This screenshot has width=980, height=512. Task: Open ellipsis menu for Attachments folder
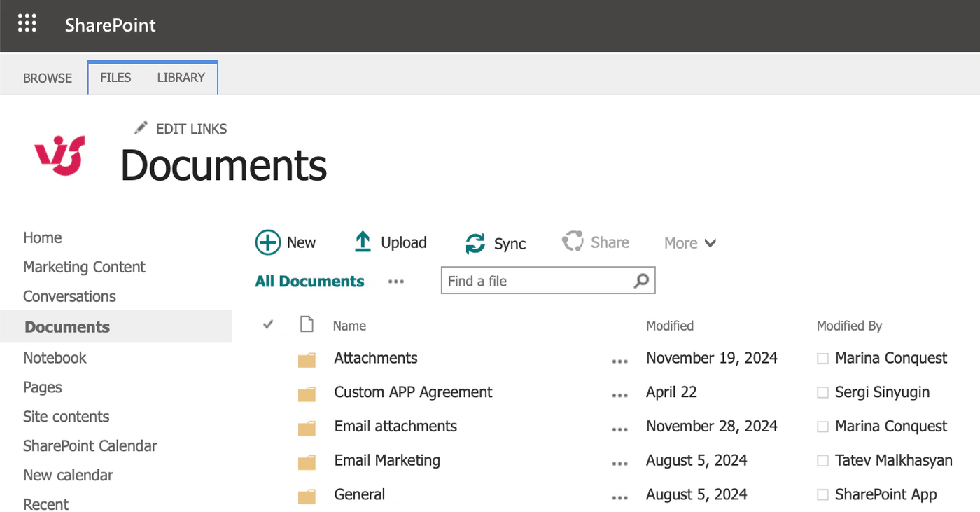pos(619,361)
